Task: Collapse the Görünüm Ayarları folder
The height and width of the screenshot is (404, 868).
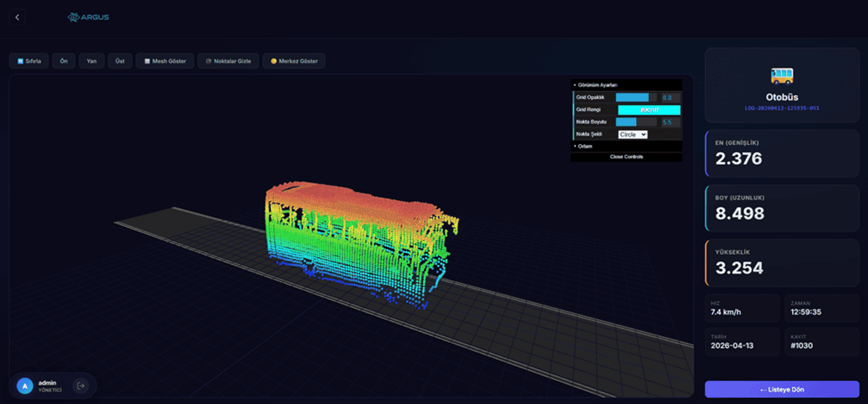Action: [x=627, y=85]
